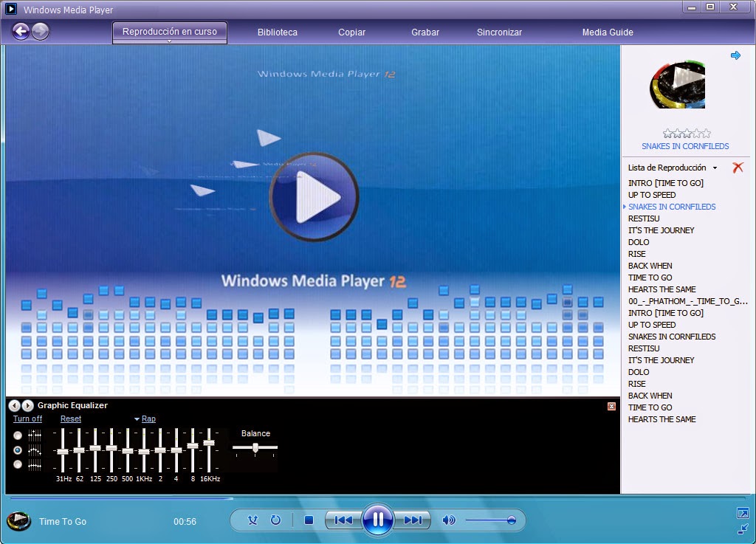Viewport: 756px width, 544px height.
Task: Toggle shuffle playback mode
Action: pyautogui.click(x=252, y=520)
